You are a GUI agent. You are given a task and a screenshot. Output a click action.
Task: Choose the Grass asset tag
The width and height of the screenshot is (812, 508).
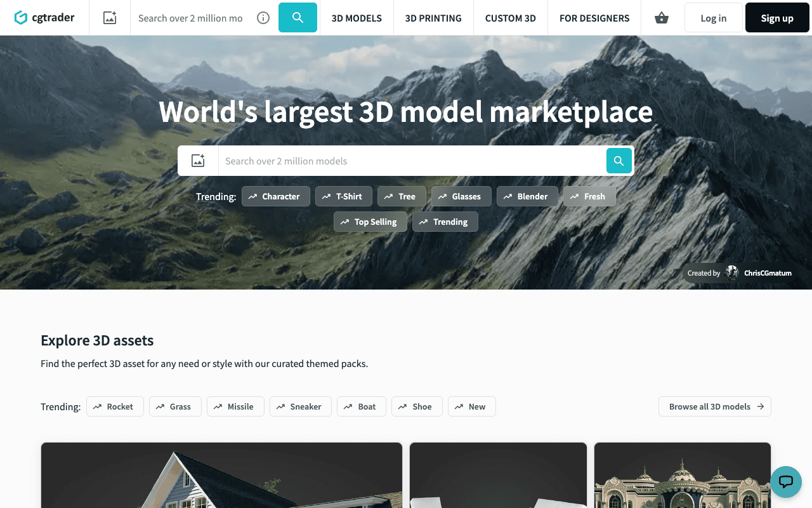pyautogui.click(x=175, y=406)
